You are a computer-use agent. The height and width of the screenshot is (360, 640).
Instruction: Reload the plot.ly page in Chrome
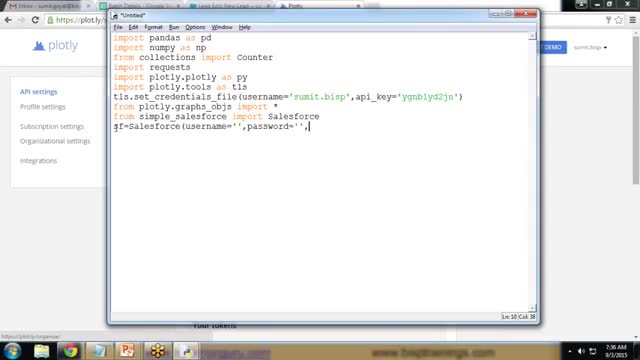point(36,20)
